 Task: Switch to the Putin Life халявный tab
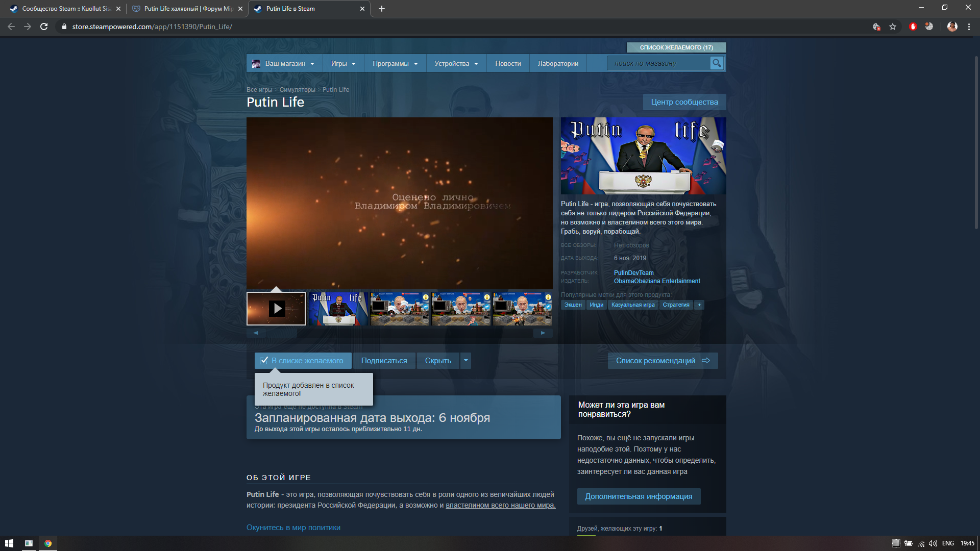coord(187,9)
